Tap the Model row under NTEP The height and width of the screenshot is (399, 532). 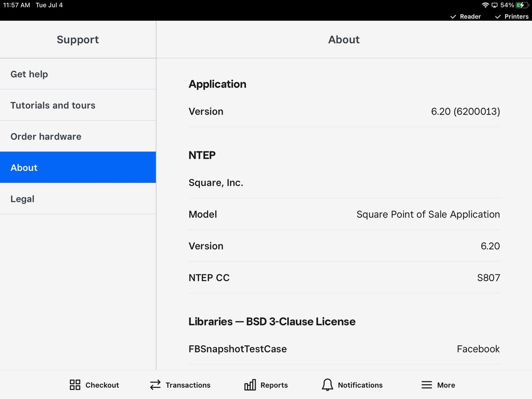(x=344, y=214)
